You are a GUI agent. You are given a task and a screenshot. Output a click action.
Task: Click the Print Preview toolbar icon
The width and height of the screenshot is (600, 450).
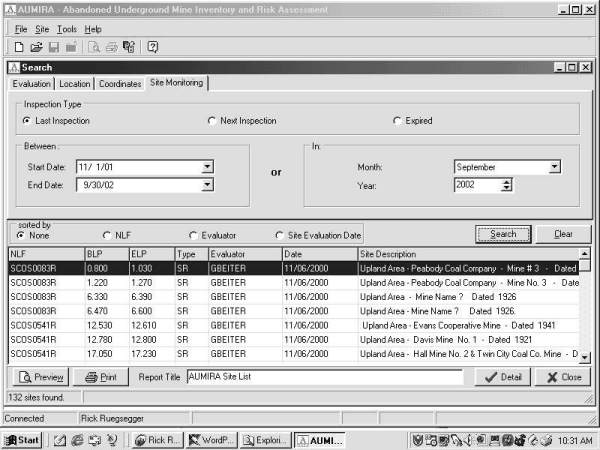[x=94, y=47]
